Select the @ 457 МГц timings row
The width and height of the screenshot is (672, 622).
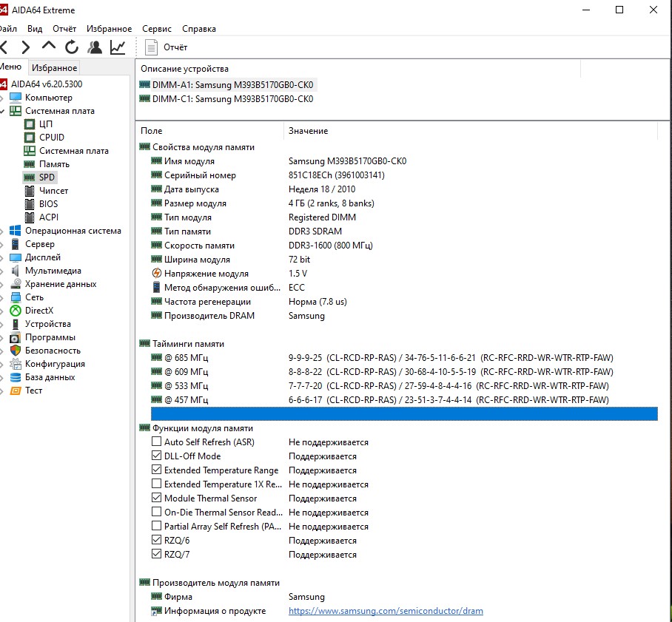[404, 399]
